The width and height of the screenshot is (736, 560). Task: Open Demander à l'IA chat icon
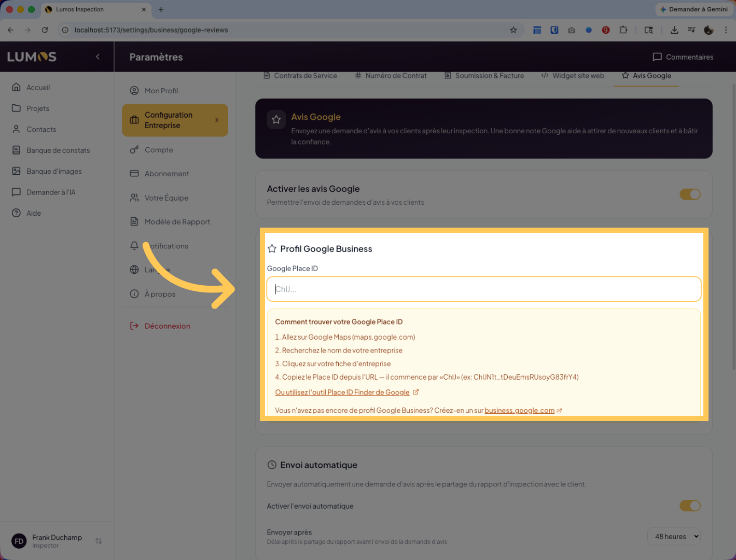(x=16, y=192)
